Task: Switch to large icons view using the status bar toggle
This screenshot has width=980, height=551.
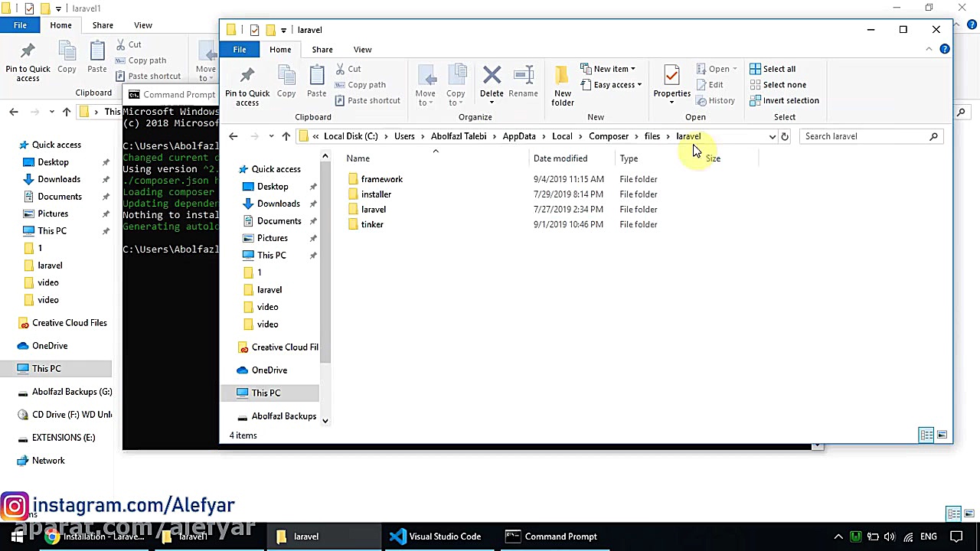Action: pyautogui.click(x=942, y=435)
